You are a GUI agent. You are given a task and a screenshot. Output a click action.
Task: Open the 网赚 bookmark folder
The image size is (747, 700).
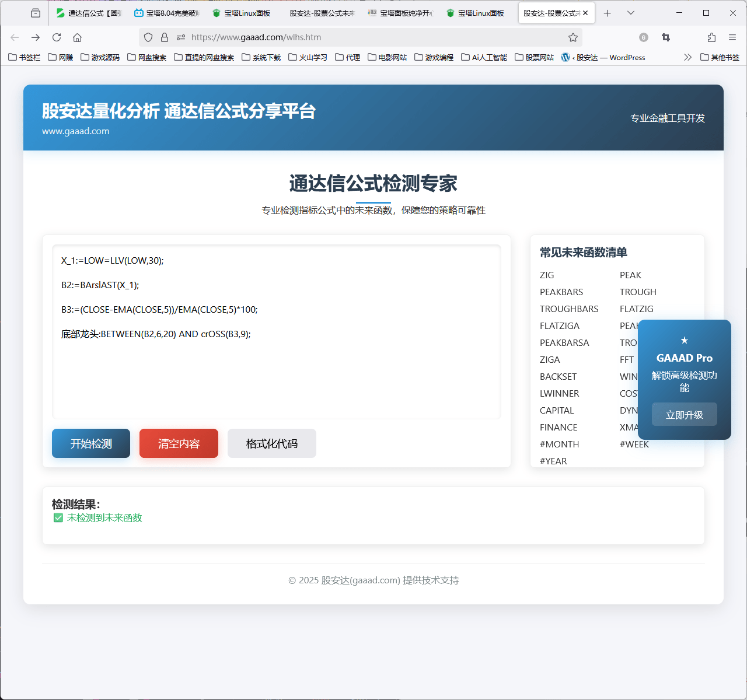click(x=61, y=57)
